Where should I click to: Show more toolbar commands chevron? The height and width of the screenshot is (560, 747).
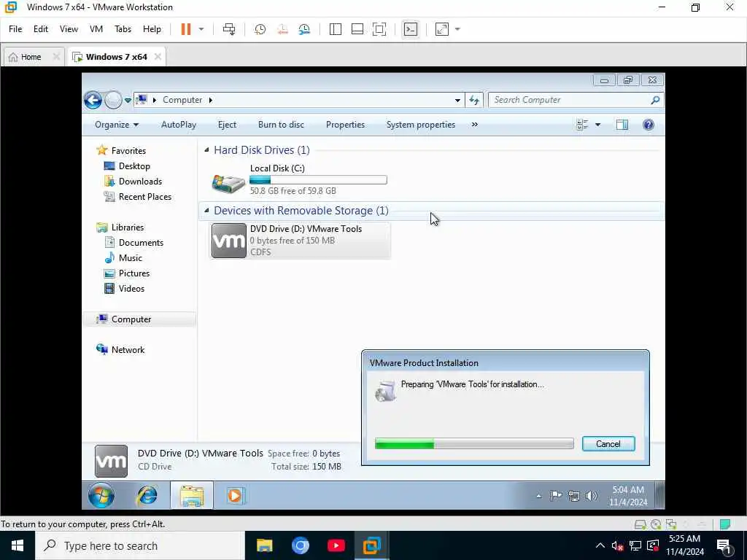[474, 124]
